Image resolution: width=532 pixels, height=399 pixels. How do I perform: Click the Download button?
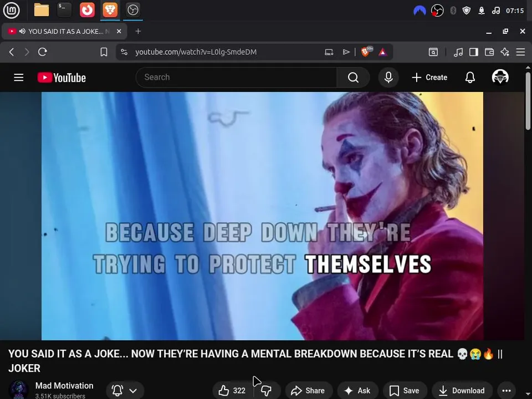[x=462, y=391]
